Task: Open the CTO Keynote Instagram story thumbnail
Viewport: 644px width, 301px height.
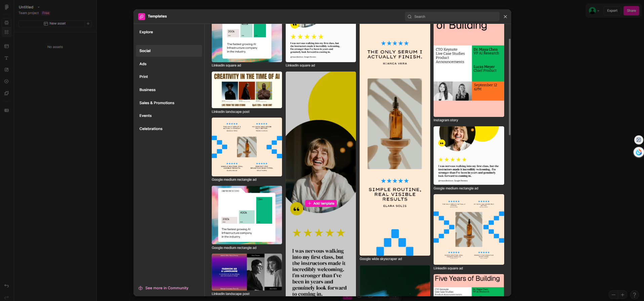Action: coord(469,71)
